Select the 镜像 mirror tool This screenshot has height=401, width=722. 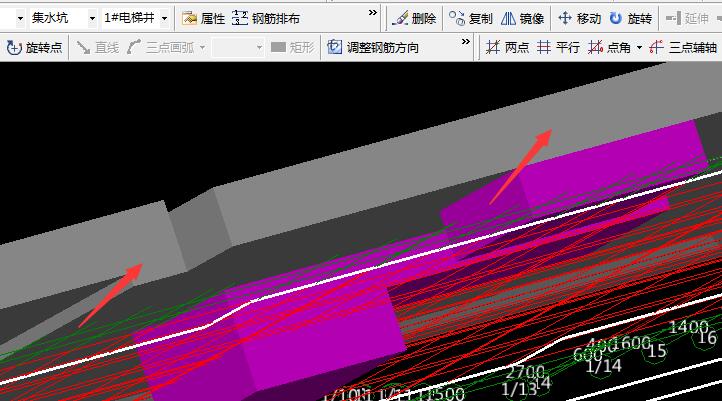(x=522, y=18)
